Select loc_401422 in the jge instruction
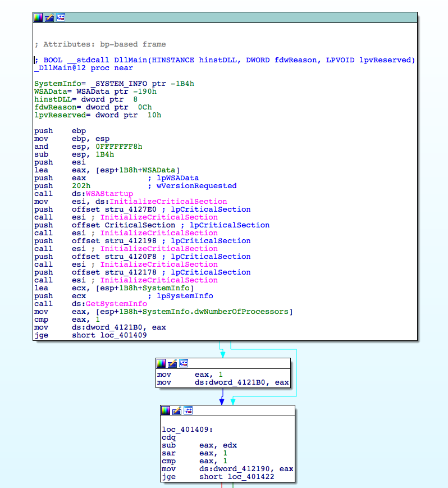 click(x=252, y=477)
